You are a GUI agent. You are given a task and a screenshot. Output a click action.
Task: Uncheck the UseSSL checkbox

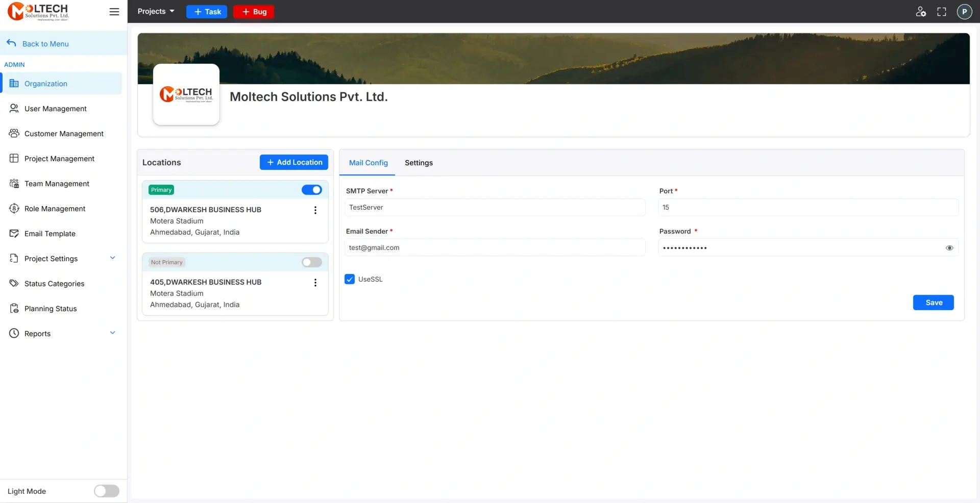[350, 279]
